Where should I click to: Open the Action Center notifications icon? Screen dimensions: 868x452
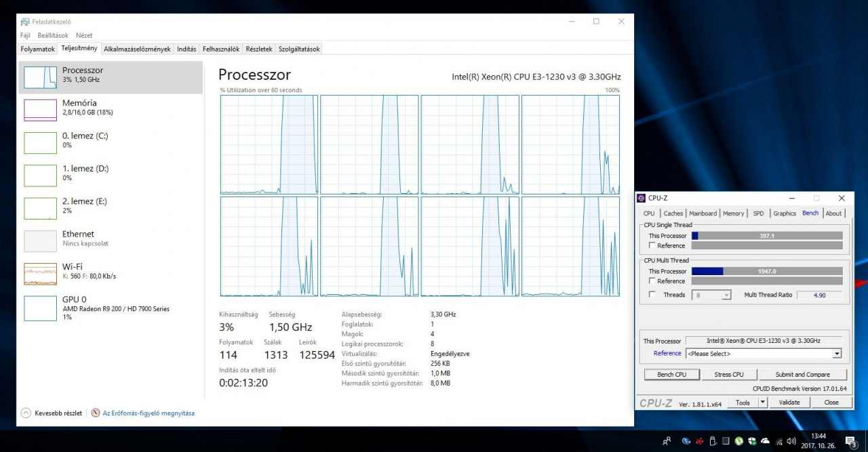pyautogui.click(x=852, y=441)
